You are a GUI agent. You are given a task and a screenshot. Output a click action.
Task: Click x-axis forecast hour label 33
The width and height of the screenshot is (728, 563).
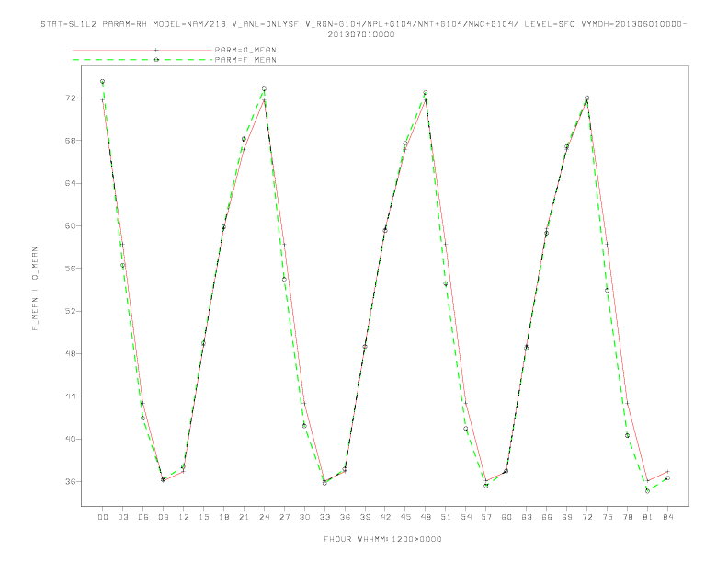pos(324,517)
